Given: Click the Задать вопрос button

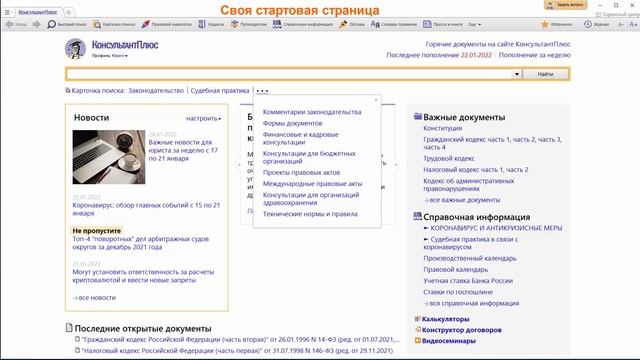Looking at the screenshot, I should pyautogui.click(x=565, y=5).
